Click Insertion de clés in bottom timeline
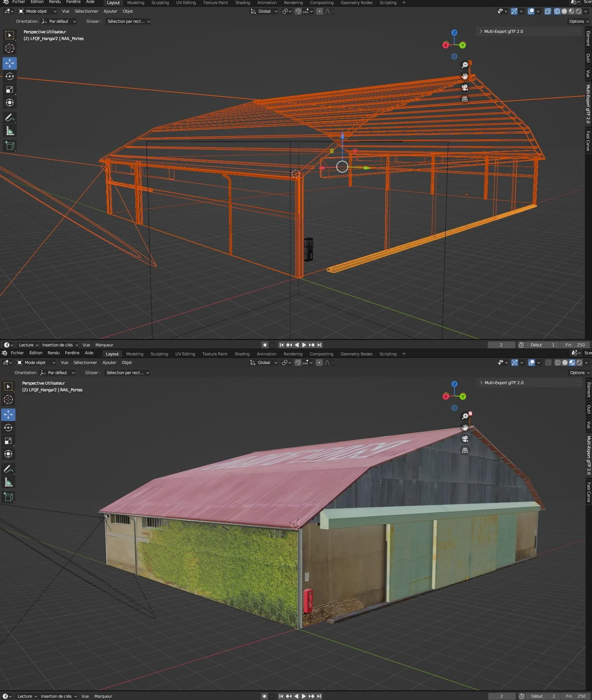 [59, 696]
